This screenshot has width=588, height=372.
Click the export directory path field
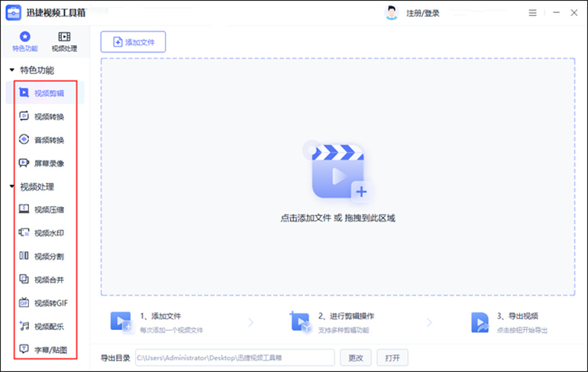pos(234,357)
